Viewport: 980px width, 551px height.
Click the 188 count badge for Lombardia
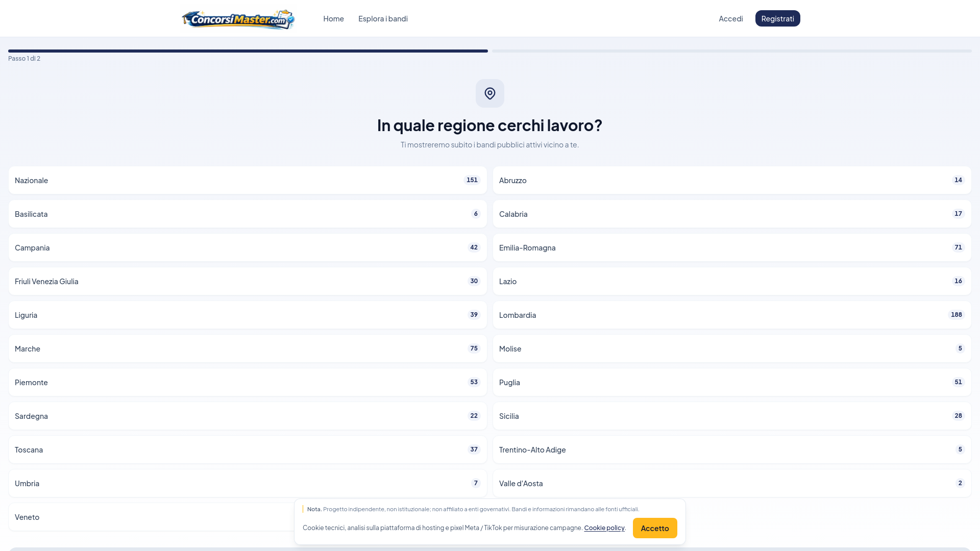click(957, 315)
